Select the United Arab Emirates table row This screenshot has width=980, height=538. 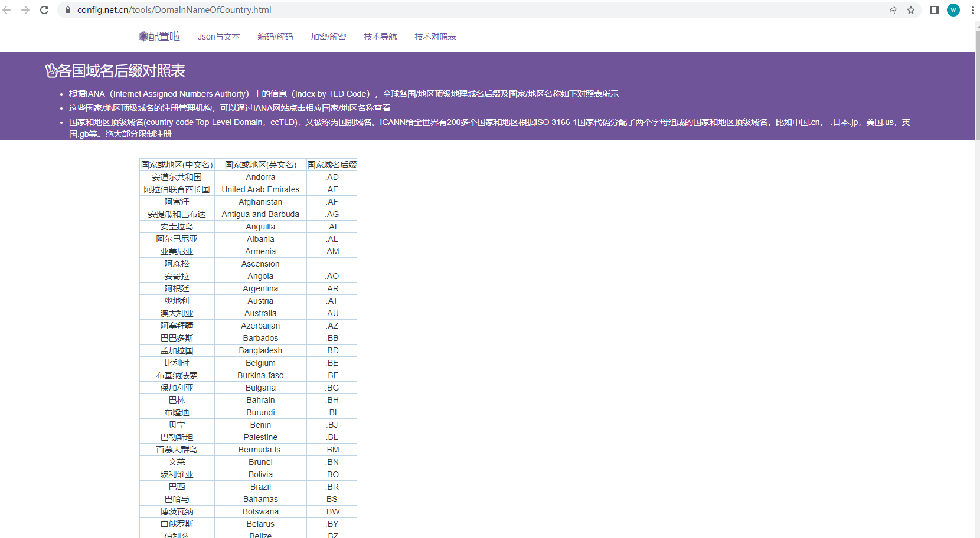pos(260,189)
